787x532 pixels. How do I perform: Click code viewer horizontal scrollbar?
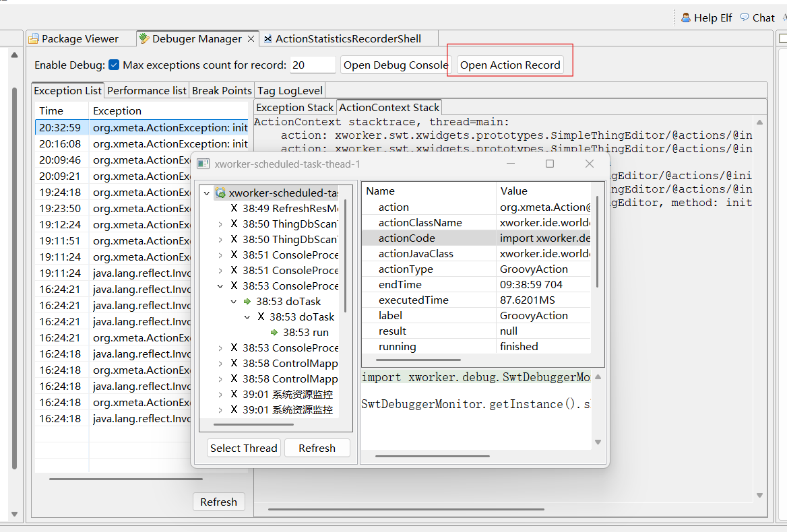point(432,457)
